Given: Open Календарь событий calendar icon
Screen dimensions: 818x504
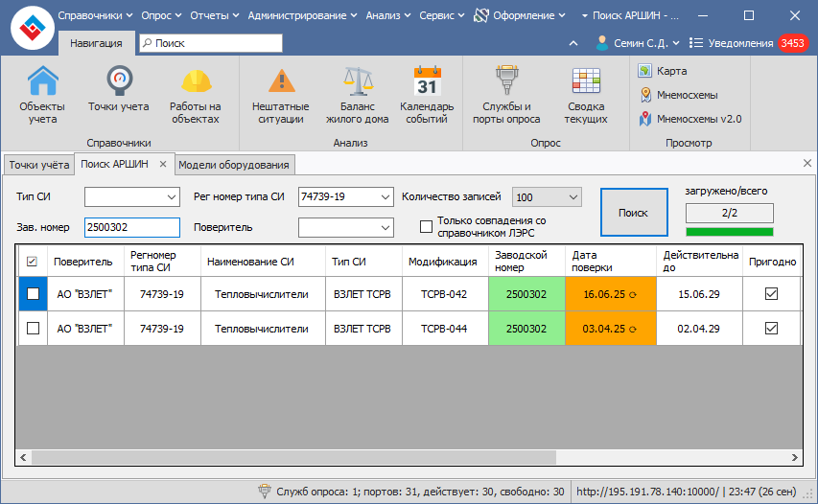Looking at the screenshot, I should coord(426,95).
